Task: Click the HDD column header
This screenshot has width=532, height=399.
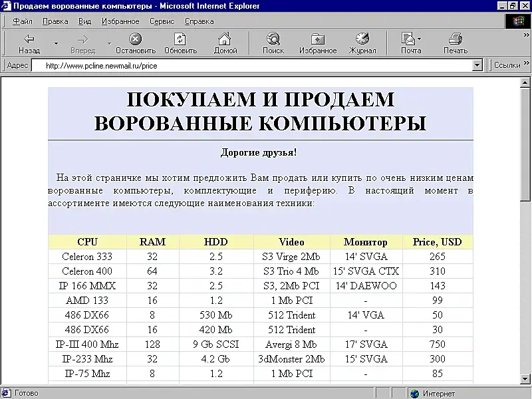Action: pyautogui.click(x=215, y=242)
